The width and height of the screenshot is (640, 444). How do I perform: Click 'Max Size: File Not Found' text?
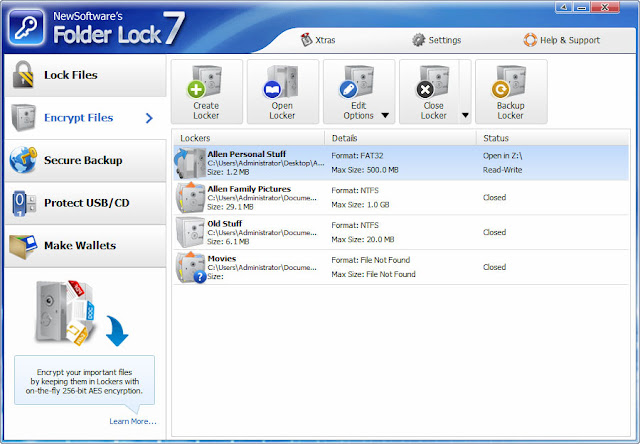[x=373, y=274]
